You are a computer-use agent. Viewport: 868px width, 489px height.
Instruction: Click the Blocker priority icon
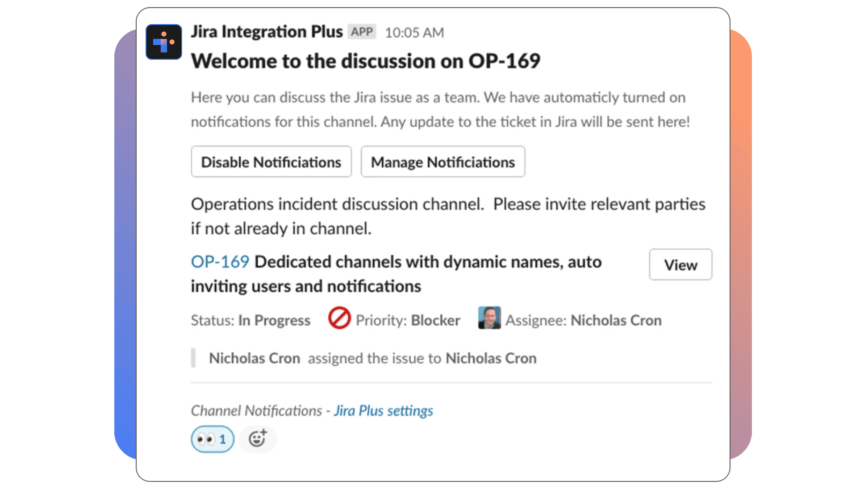tap(339, 318)
